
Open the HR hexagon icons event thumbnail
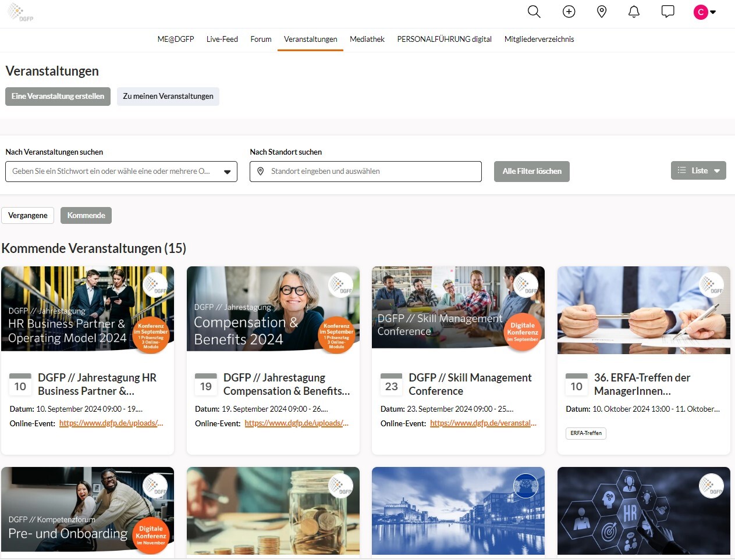coord(644,511)
